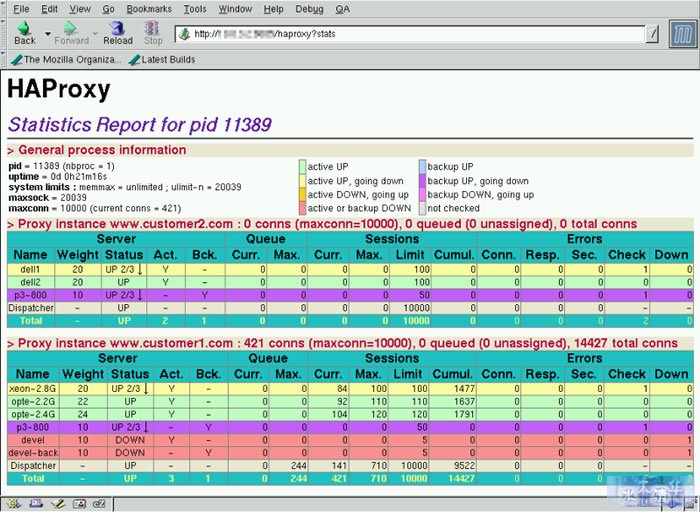The image size is (700, 512).
Task: Click the backup UP, going down swatch
Action: click(x=422, y=181)
